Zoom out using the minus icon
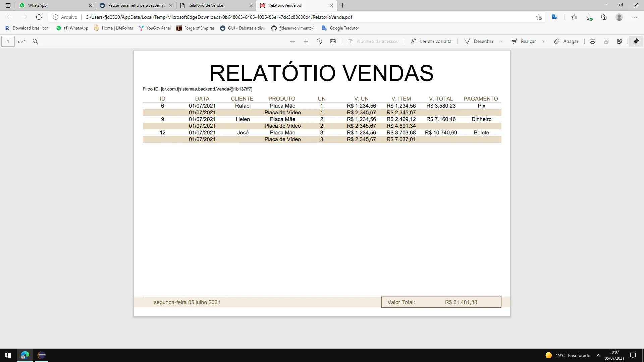 (292, 41)
